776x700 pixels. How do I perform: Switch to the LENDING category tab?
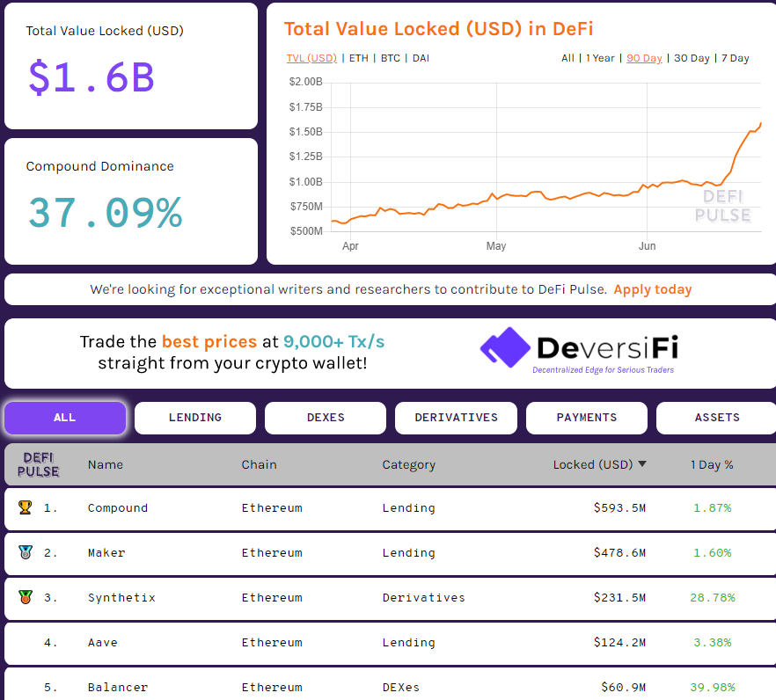pyautogui.click(x=194, y=418)
